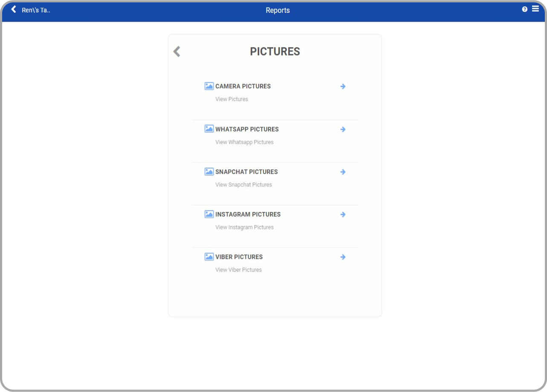The height and width of the screenshot is (392, 547).
Task: Click the 'View Instagram Pictures' subtitle
Action: 244,227
